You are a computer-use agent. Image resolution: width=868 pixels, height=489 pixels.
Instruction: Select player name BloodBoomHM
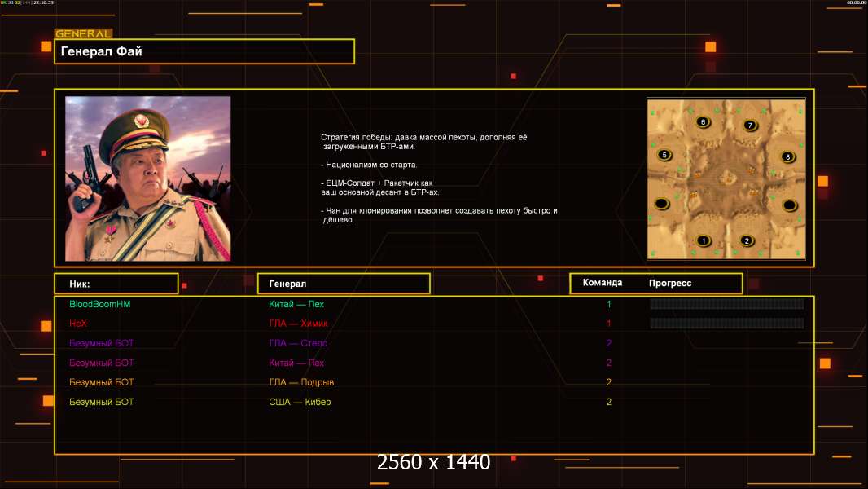99,304
